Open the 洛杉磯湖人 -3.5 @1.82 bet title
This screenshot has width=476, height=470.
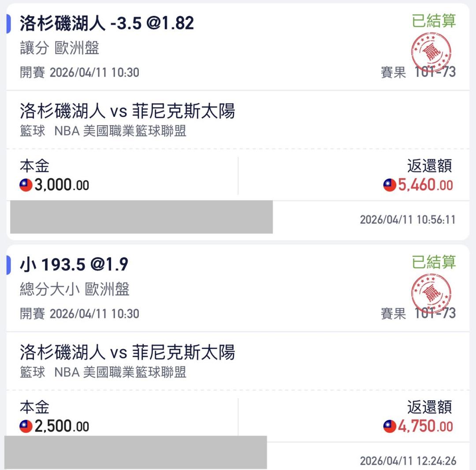107,23
